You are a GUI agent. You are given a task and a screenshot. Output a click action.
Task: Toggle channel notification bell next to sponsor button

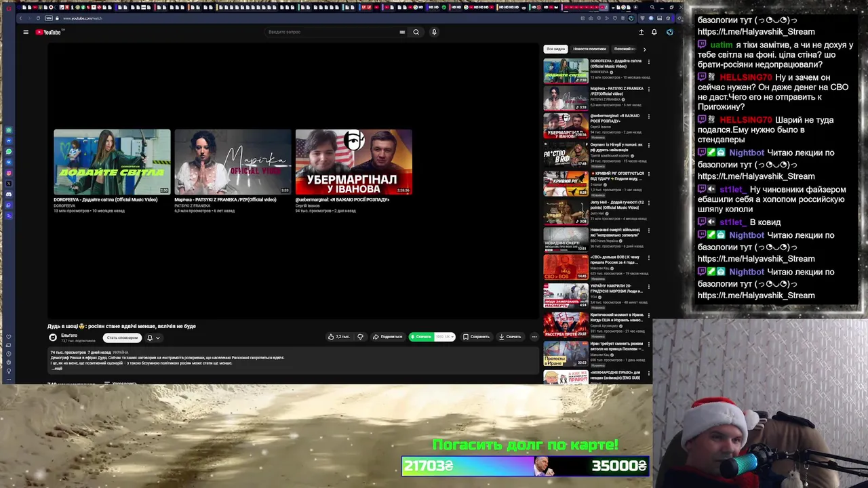[150, 338]
